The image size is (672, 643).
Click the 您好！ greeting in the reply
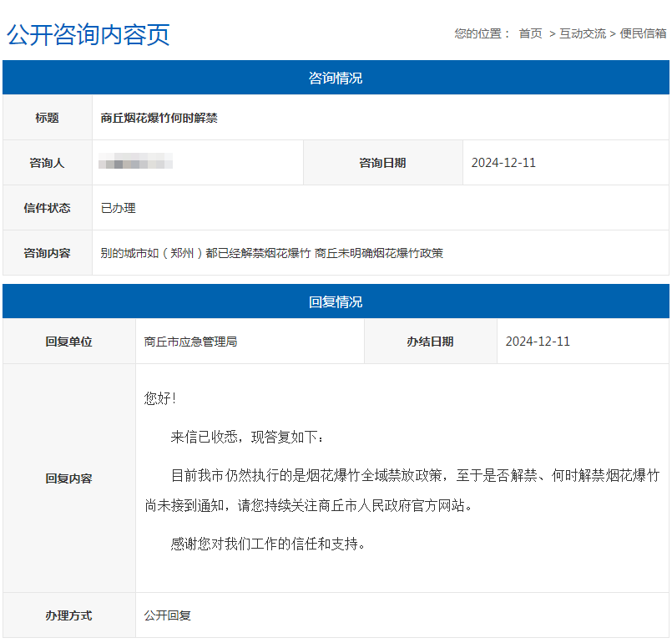tap(160, 398)
